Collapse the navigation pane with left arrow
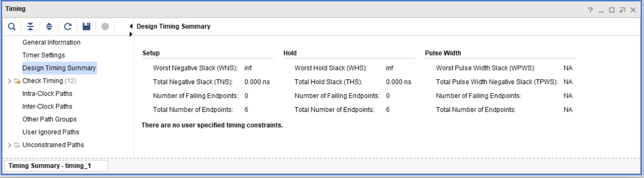Viewport: 644px width, 178px height. [x=131, y=26]
